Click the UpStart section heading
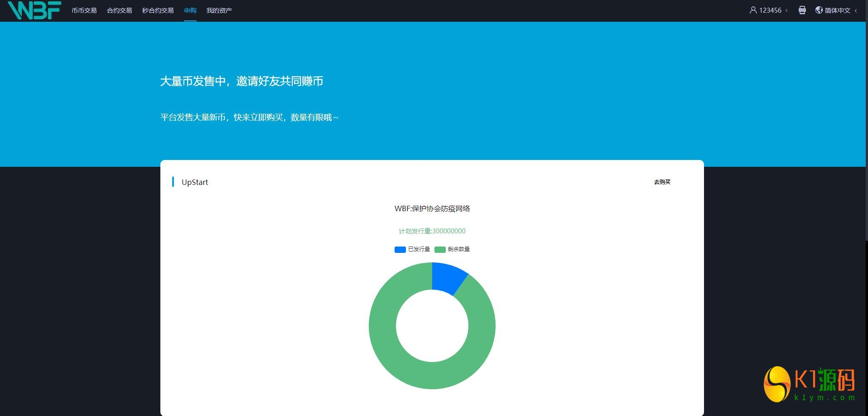This screenshot has height=416, width=868. click(x=195, y=182)
